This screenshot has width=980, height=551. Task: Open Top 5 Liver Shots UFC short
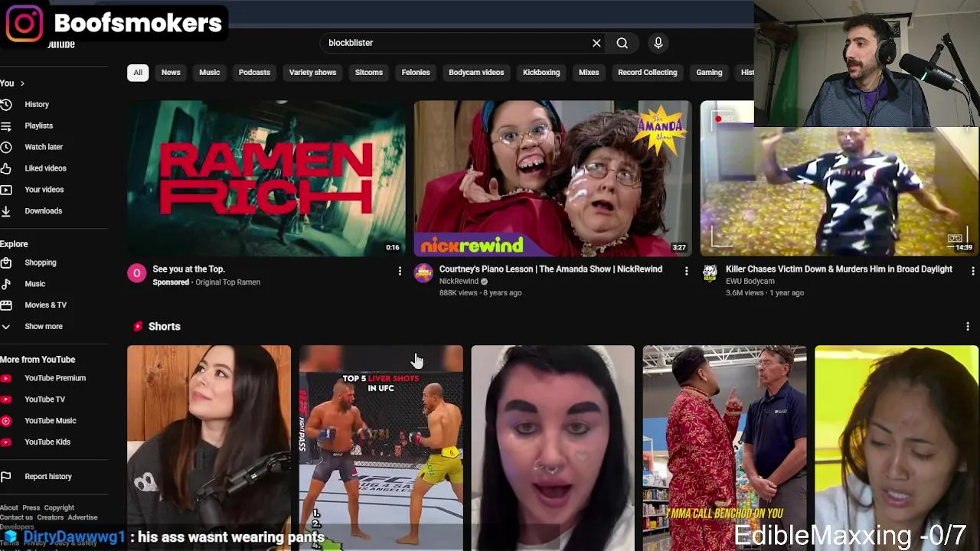coord(381,448)
